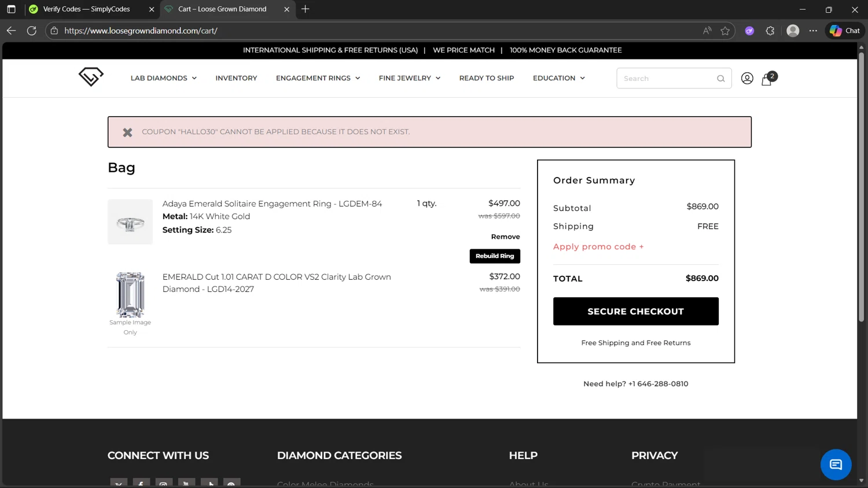Viewport: 868px width, 488px height.
Task: Reload the page with the refresh icon
Action: coord(32,31)
